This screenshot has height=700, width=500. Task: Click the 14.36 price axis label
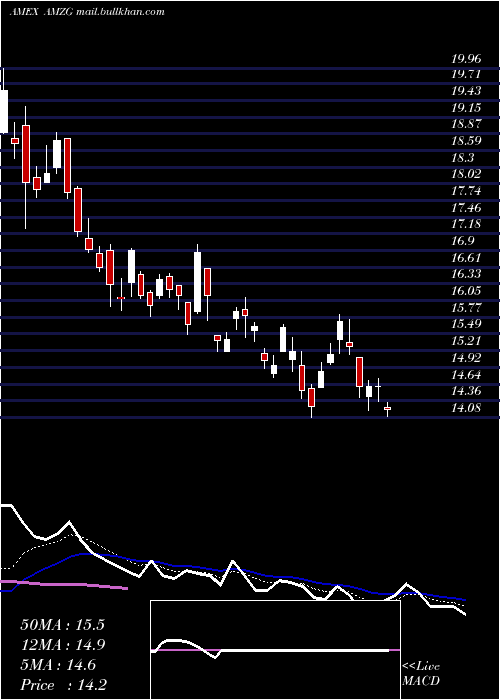(x=467, y=391)
